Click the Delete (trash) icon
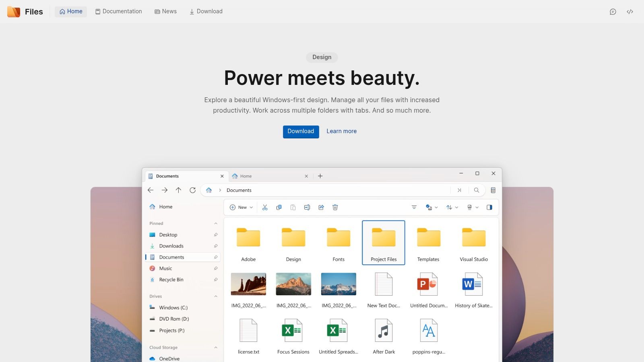The image size is (644, 362). [x=335, y=207]
